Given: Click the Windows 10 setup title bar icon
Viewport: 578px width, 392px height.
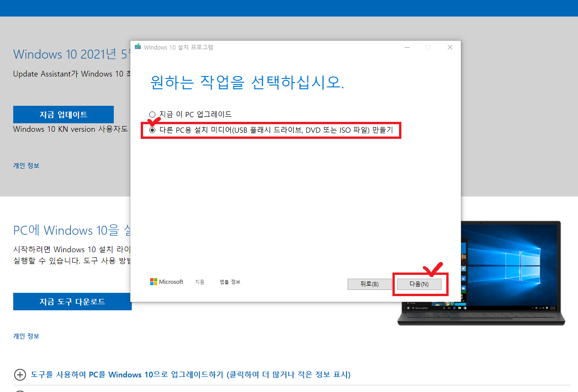Looking at the screenshot, I should pos(138,47).
